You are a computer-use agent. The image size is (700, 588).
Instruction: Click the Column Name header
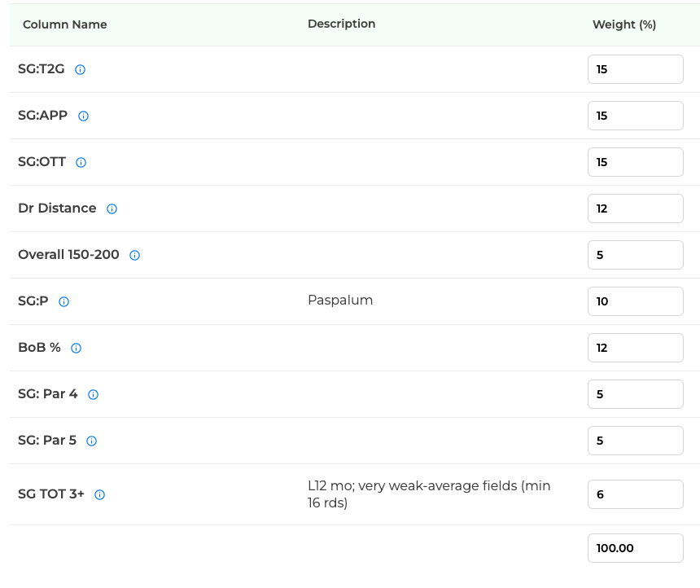click(65, 24)
